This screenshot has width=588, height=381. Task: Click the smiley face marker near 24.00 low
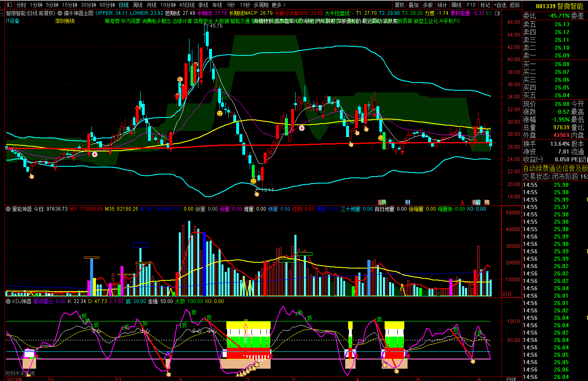point(253,181)
